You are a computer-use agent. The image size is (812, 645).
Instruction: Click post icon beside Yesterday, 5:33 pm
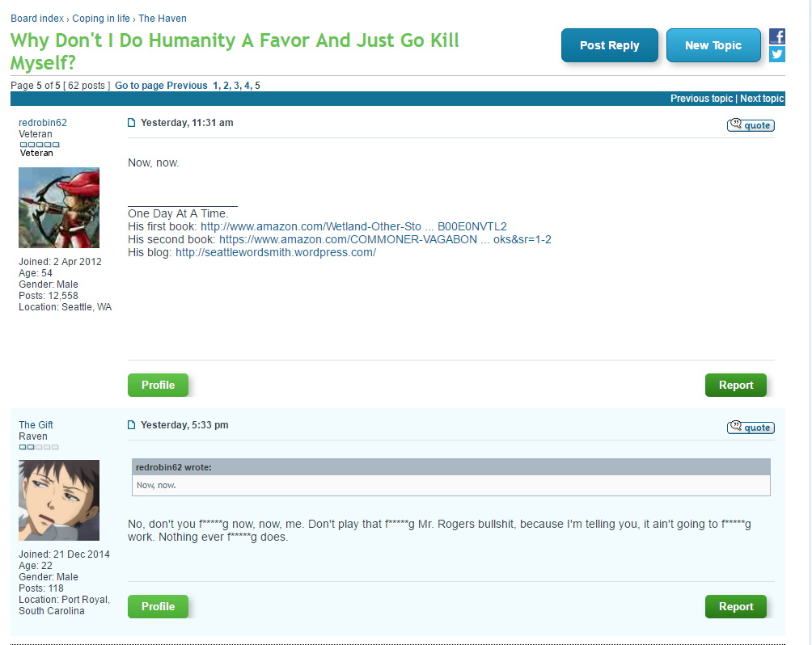click(x=132, y=425)
